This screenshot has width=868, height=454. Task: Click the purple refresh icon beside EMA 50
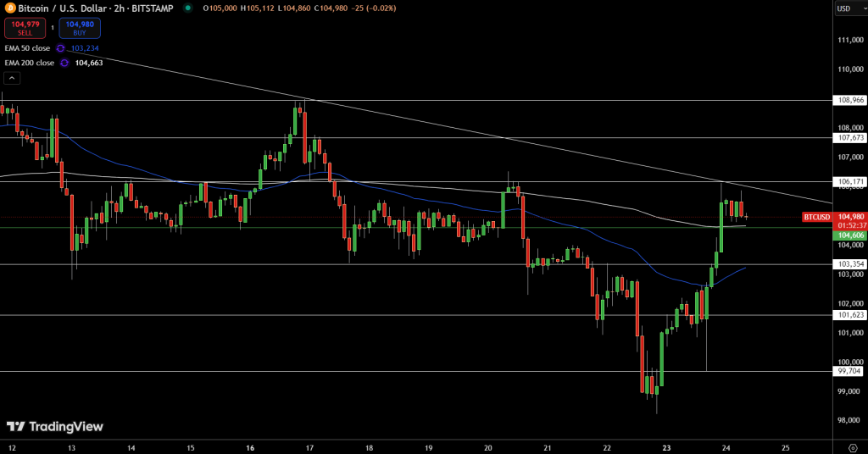tap(61, 48)
